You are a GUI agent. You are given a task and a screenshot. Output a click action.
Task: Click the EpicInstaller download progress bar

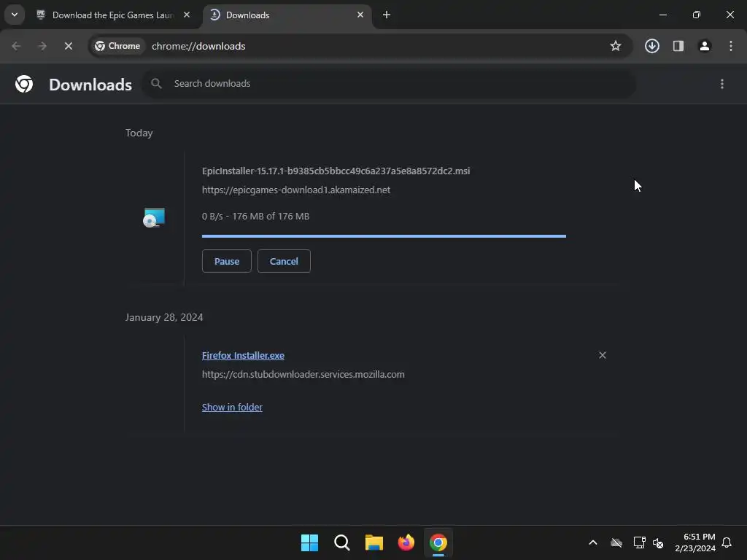point(384,236)
